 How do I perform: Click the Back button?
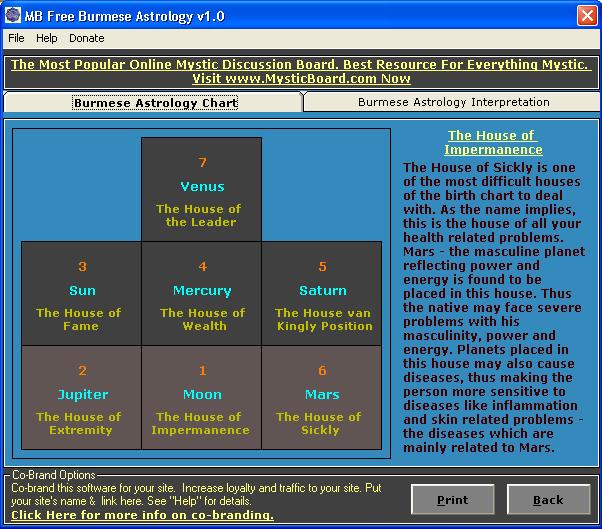(x=547, y=499)
